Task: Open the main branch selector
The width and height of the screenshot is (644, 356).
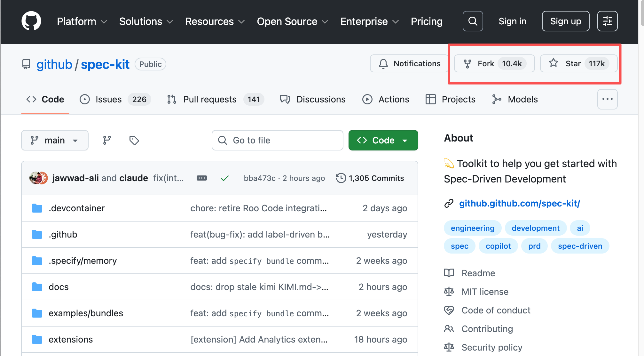Action: tap(55, 140)
